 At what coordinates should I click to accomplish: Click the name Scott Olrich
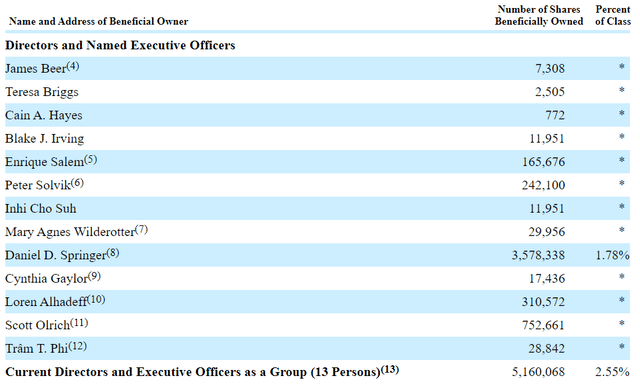click(38, 325)
